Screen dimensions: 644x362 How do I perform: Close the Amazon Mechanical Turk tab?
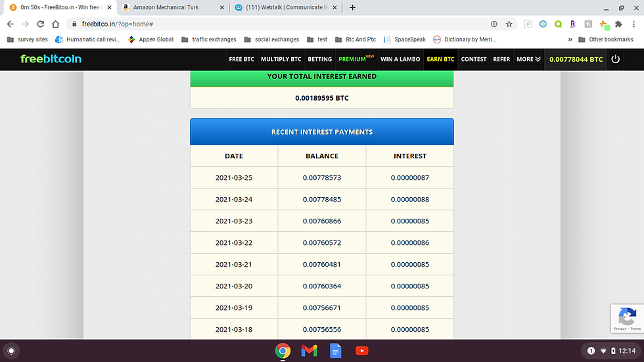(222, 7)
